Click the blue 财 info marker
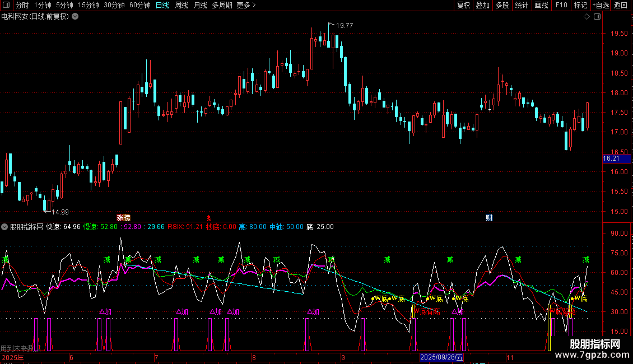Viewport: 633px width, 364px height. click(489, 217)
